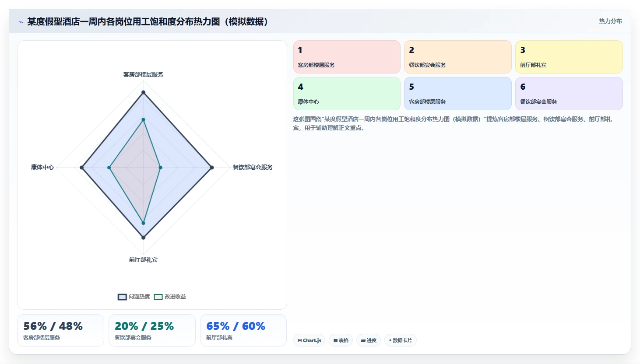This screenshot has height=364, width=640.
Task: Toggle the 改进收益 legend item
Action: (170, 297)
